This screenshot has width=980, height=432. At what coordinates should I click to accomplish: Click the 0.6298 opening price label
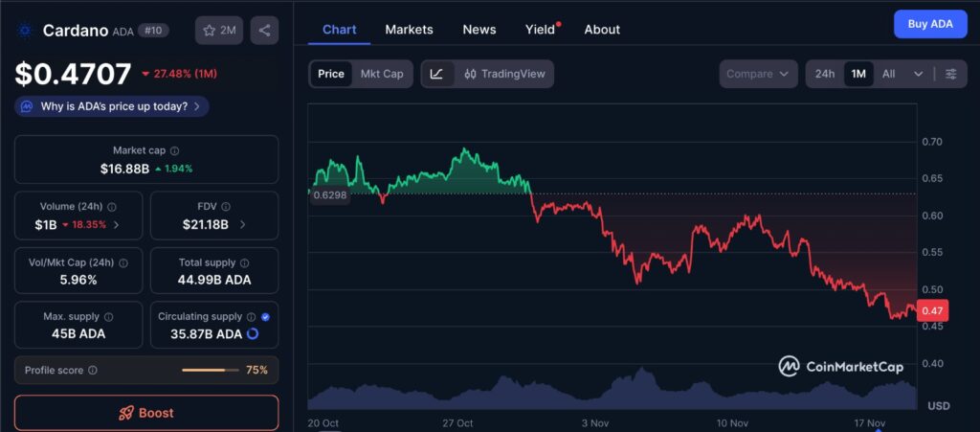[329, 194]
